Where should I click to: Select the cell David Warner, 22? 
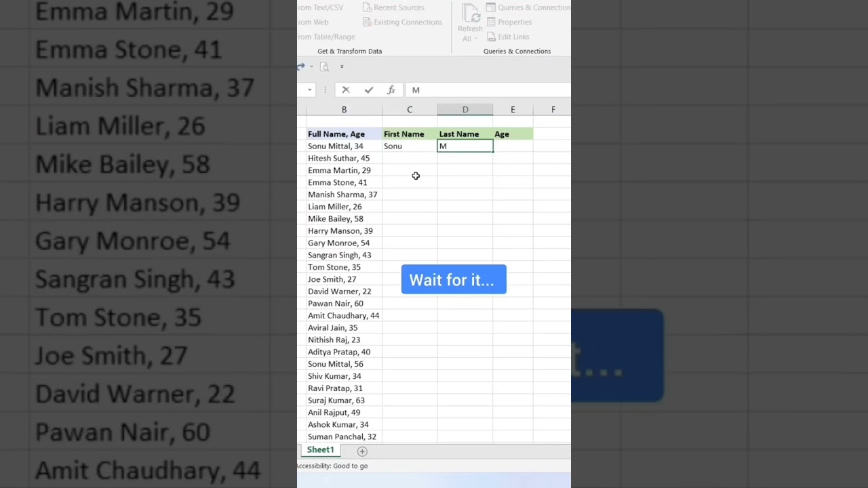(x=344, y=291)
